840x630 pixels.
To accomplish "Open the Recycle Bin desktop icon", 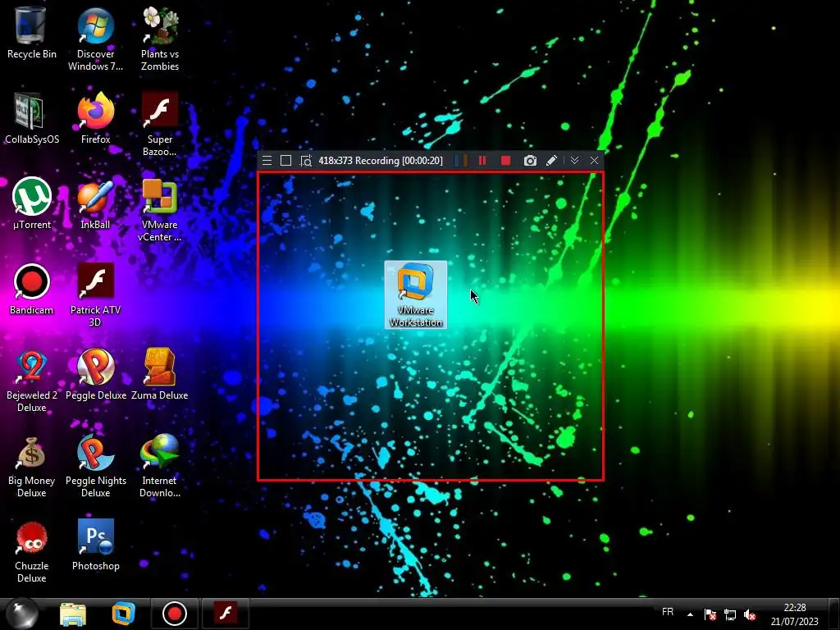I will pos(31,33).
